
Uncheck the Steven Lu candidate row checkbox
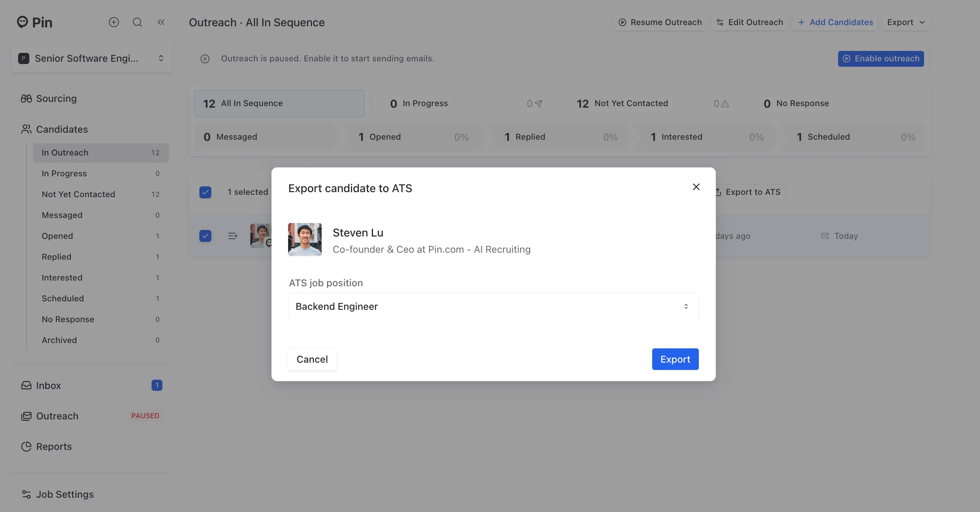(205, 236)
